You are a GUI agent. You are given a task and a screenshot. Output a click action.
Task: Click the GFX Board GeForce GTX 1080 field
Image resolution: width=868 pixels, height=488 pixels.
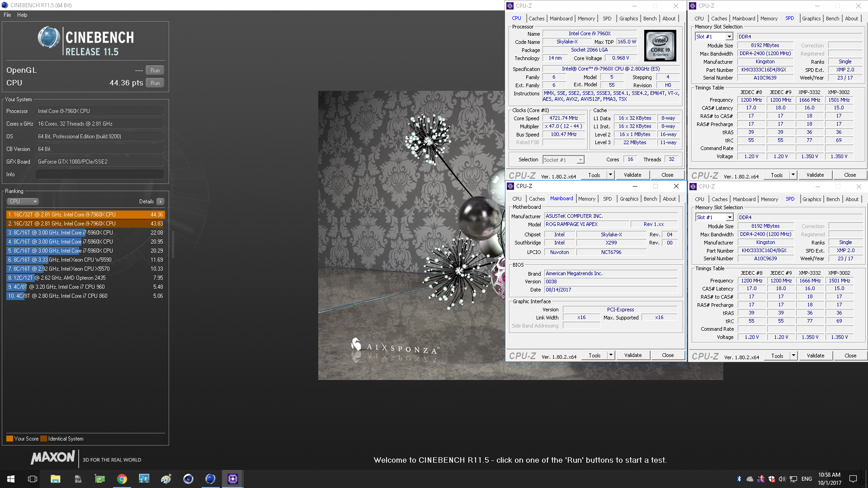click(100, 162)
